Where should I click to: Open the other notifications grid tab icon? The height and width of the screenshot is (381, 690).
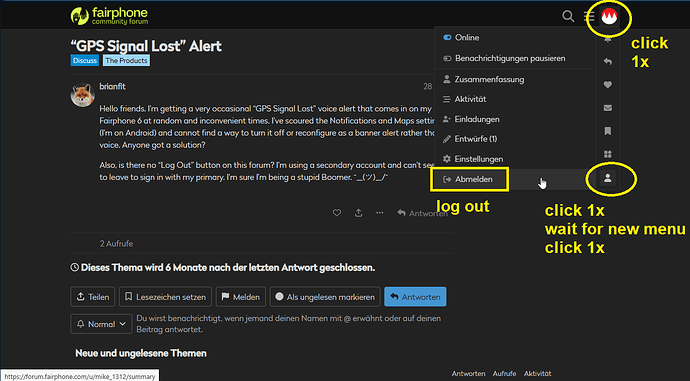(608, 154)
